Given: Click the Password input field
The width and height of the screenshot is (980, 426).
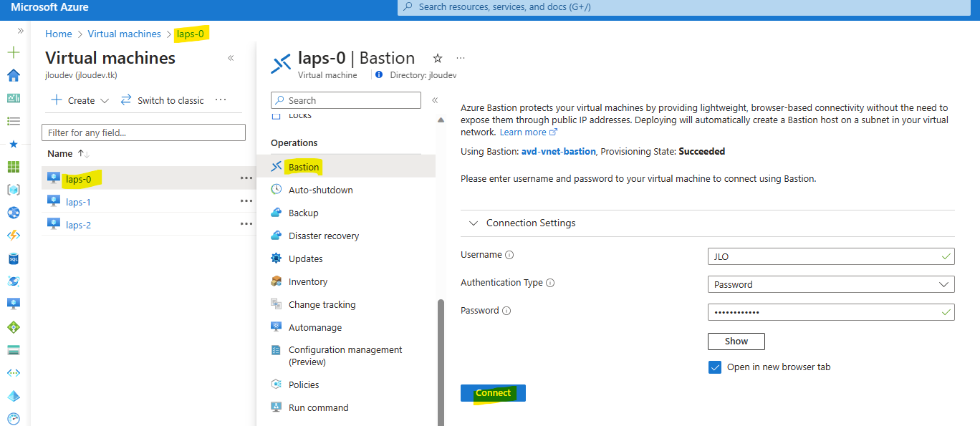Looking at the screenshot, I should click(x=831, y=312).
